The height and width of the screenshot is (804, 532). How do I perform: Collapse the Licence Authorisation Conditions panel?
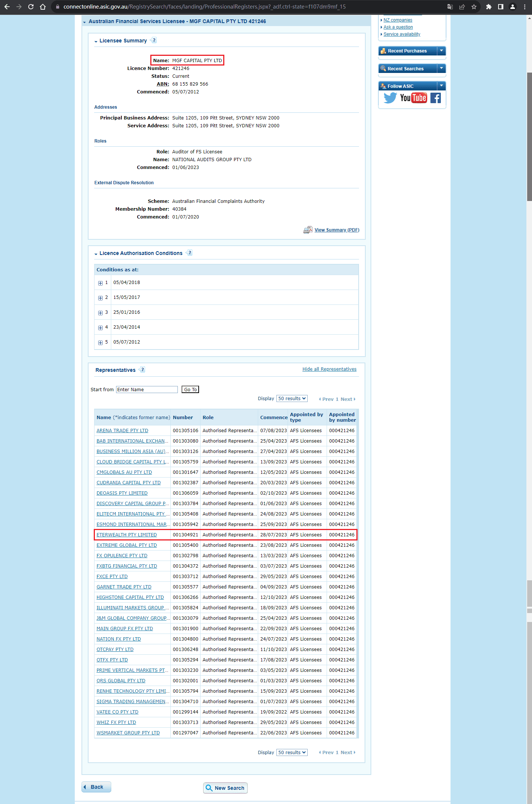pyautogui.click(x=96, y=254)
